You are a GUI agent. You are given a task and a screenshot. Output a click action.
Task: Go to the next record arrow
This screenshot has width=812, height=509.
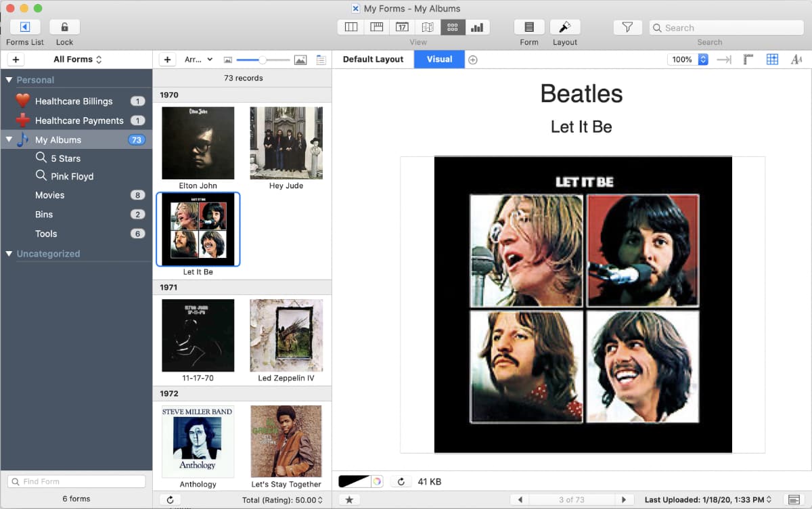click(624, 500)
